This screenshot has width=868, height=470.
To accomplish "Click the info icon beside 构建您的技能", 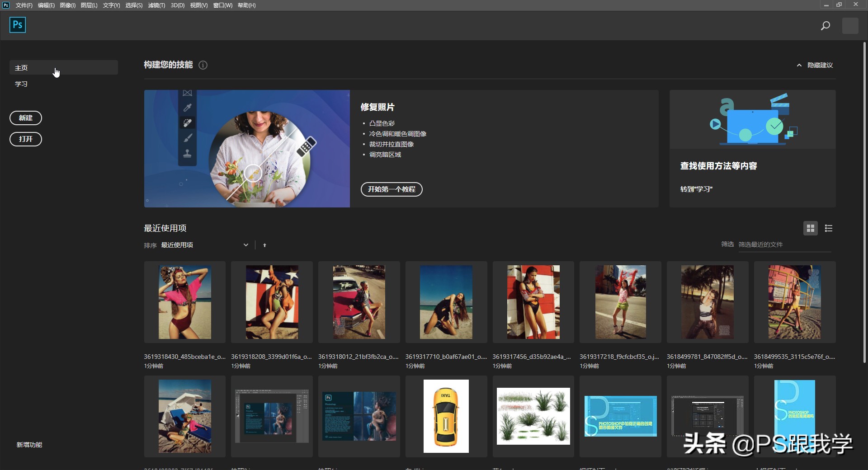I will 203,65.
